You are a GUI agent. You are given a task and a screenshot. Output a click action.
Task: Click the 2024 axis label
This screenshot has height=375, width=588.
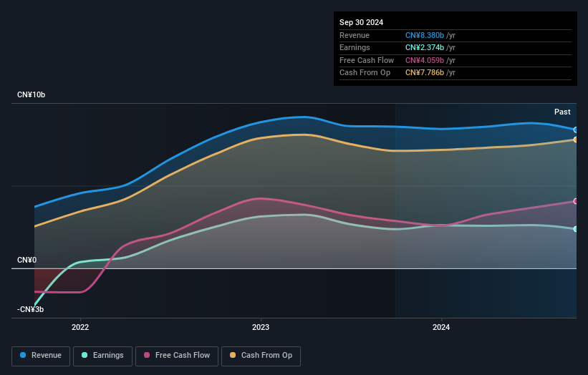[x=441, y=327]
